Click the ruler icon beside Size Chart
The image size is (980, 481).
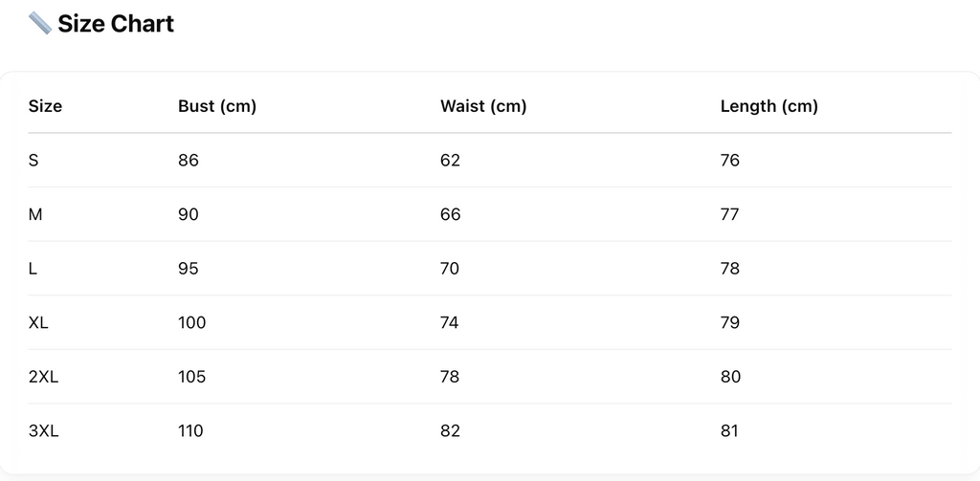click(x=39, y=23)
